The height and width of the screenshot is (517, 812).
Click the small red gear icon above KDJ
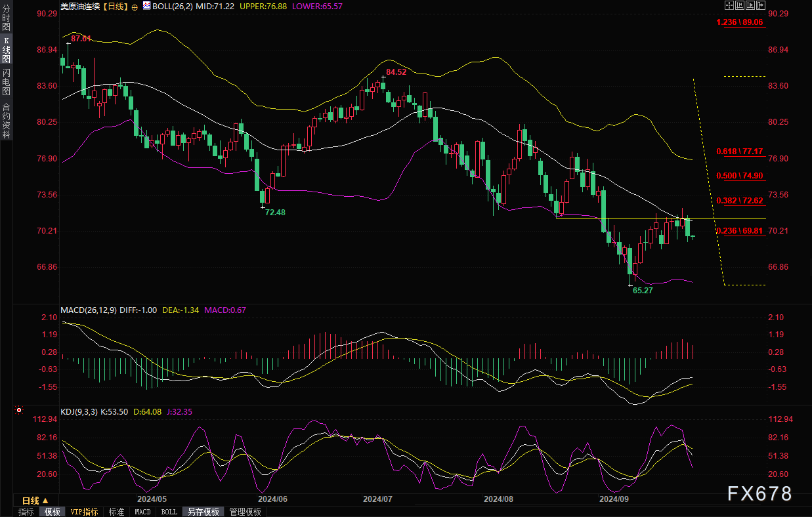pos(19,411)
